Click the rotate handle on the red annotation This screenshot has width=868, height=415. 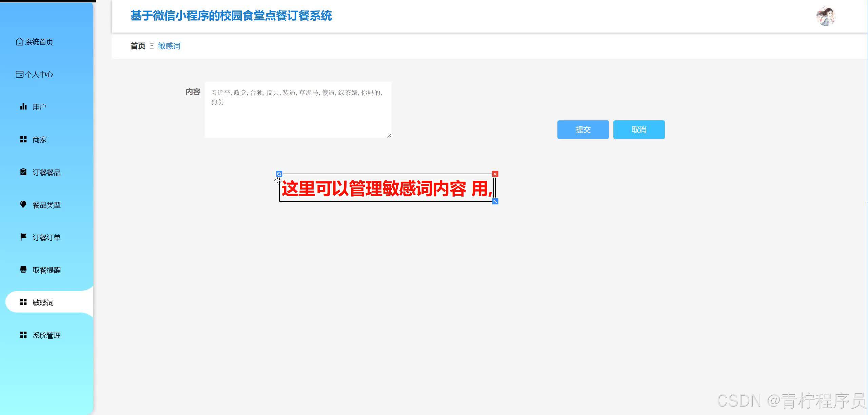point(279,174)
